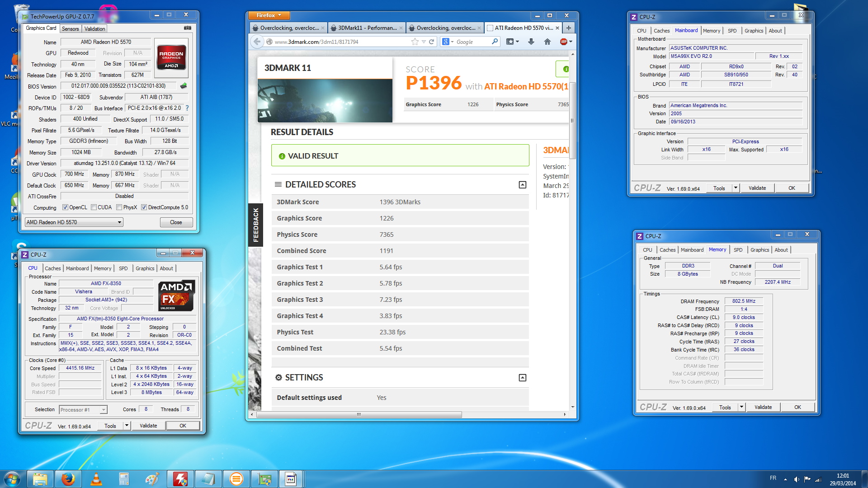Open the Graphics tab in CPU-Z Memory window
The height and width of the screenshot is (488, 868).
point(759,250)
